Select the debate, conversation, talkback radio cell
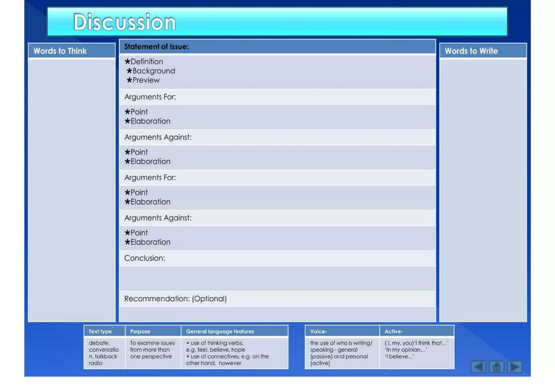 coord(104,353)
